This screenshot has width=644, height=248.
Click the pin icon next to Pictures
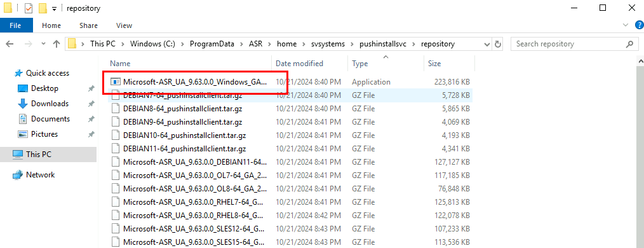click(x=91, y=134)
